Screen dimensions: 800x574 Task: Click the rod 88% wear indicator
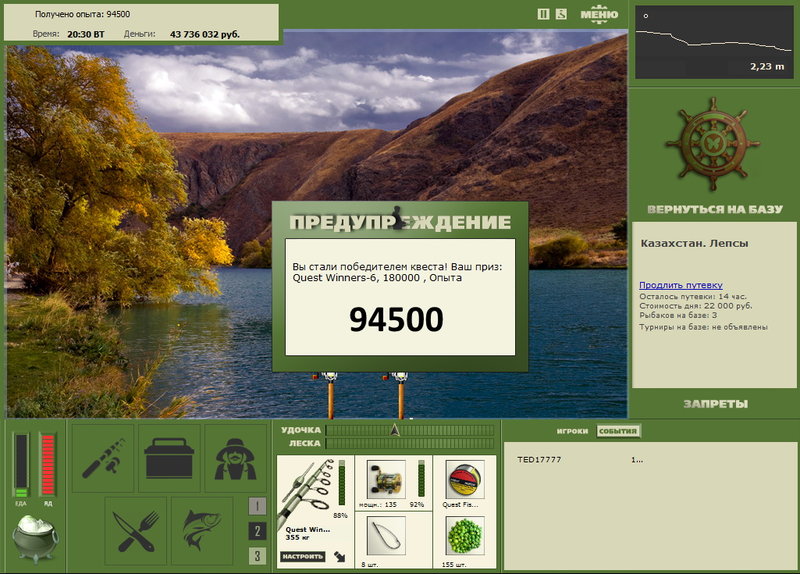coord(340,515)
